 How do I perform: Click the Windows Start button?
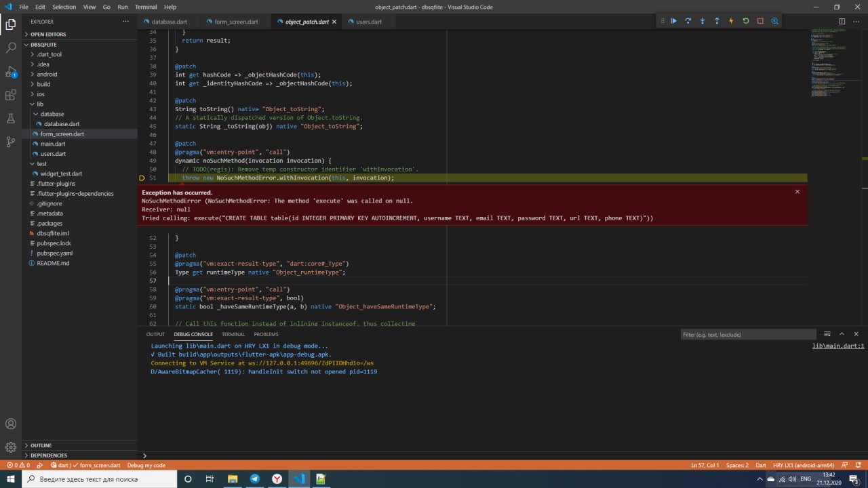[x=11, y=479]
